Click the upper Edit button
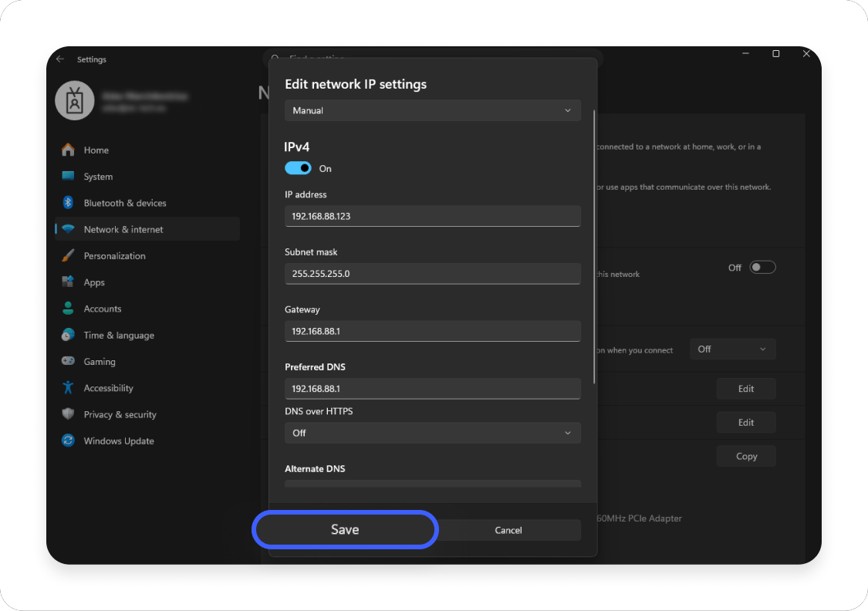 pos(745,389)
